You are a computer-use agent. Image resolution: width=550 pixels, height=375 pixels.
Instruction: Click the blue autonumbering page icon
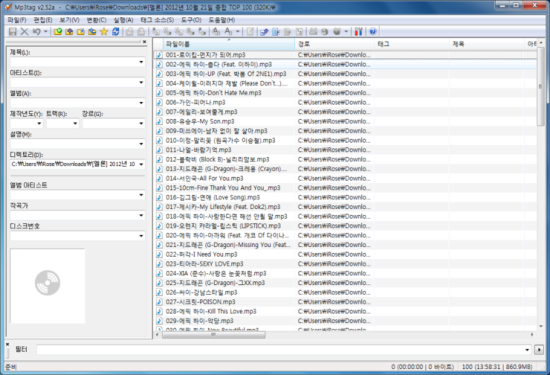point(276,32)
